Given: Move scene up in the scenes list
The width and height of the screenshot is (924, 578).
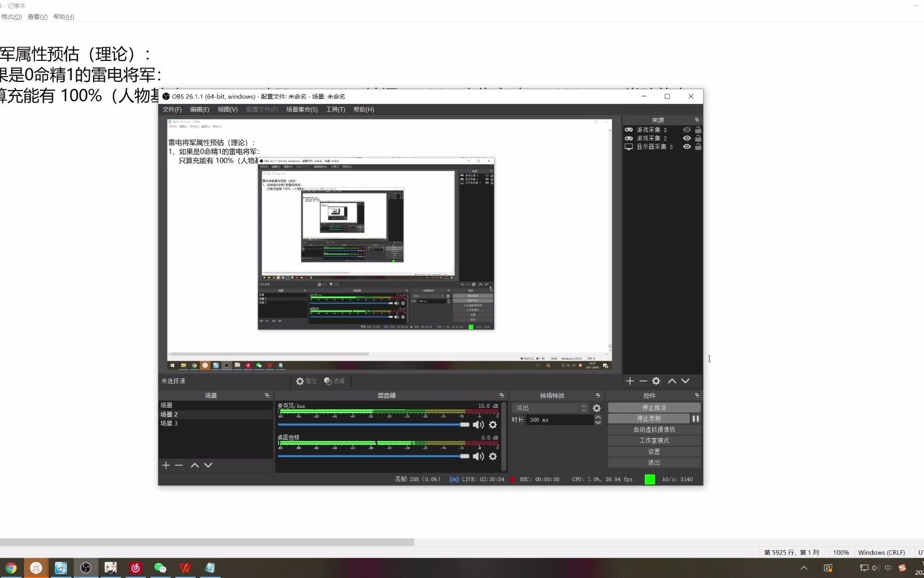Looking at the screenshot, I should coord(195,465).
